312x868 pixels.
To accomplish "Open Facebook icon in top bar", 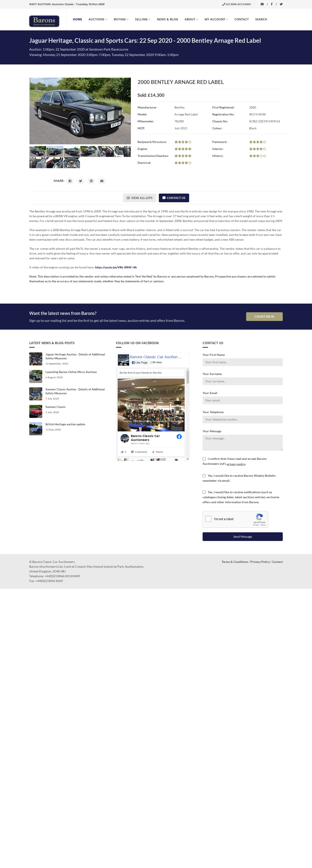I will click(x=272, y=4).
